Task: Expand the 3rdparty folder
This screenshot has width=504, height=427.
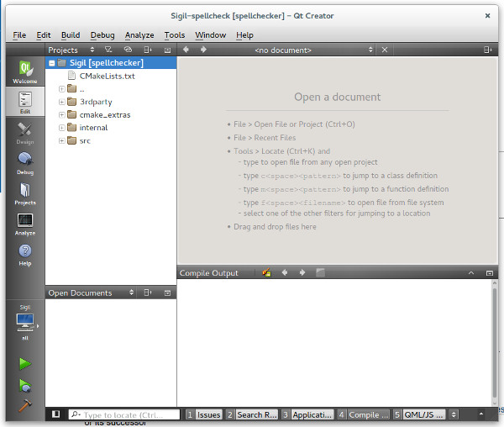Action: pyautogui.click(x=61, y=102)
